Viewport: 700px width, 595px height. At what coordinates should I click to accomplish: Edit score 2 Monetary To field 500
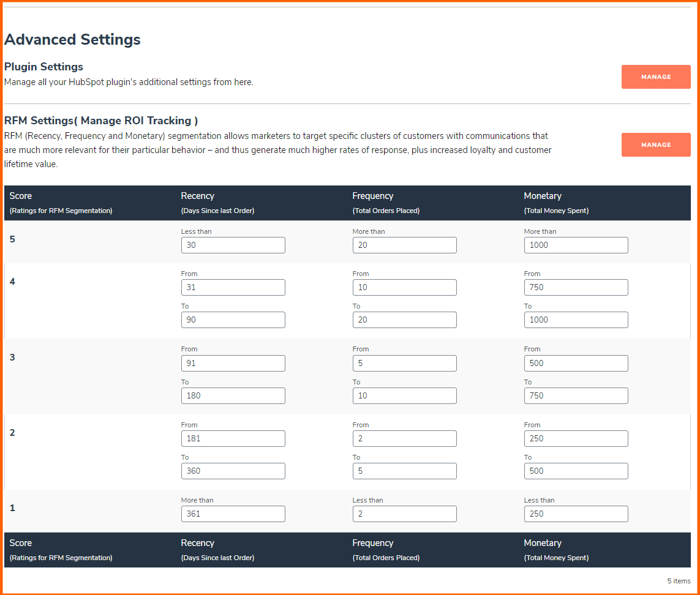576,471
